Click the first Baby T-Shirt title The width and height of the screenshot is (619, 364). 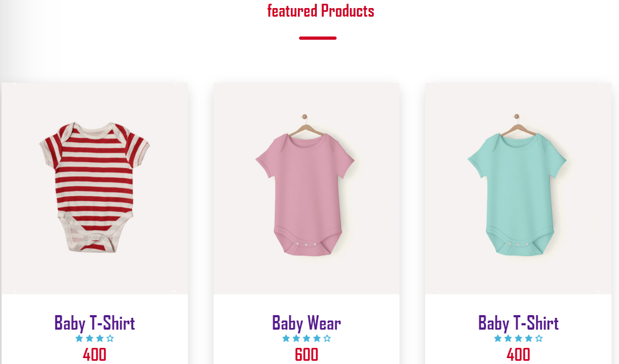tap(94, 323)
